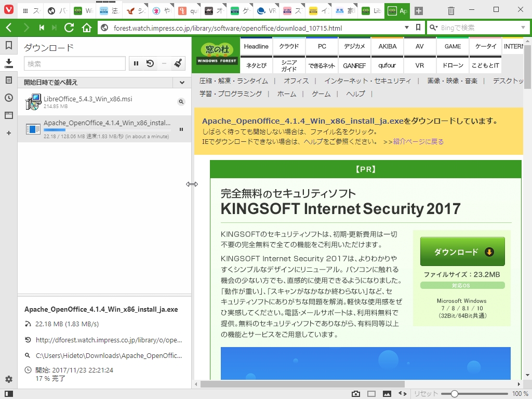Pause all downloads in the panel toolbar
The image size is (532, 399).
tap(136, 63)
